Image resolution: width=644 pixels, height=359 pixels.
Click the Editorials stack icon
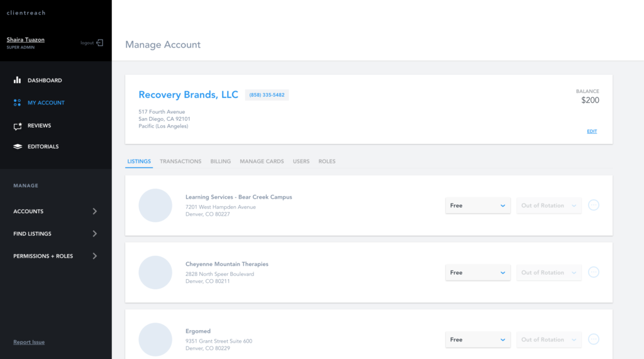click(18, 146)
